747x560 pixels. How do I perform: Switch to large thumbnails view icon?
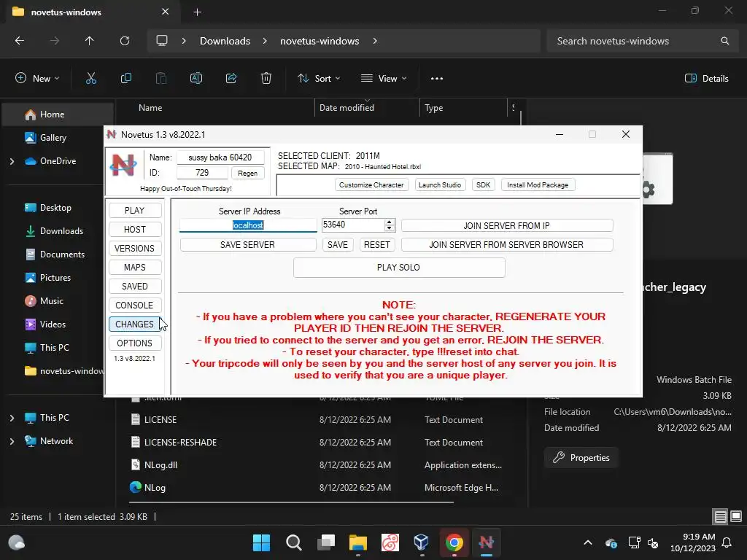(x=736, y=516)
